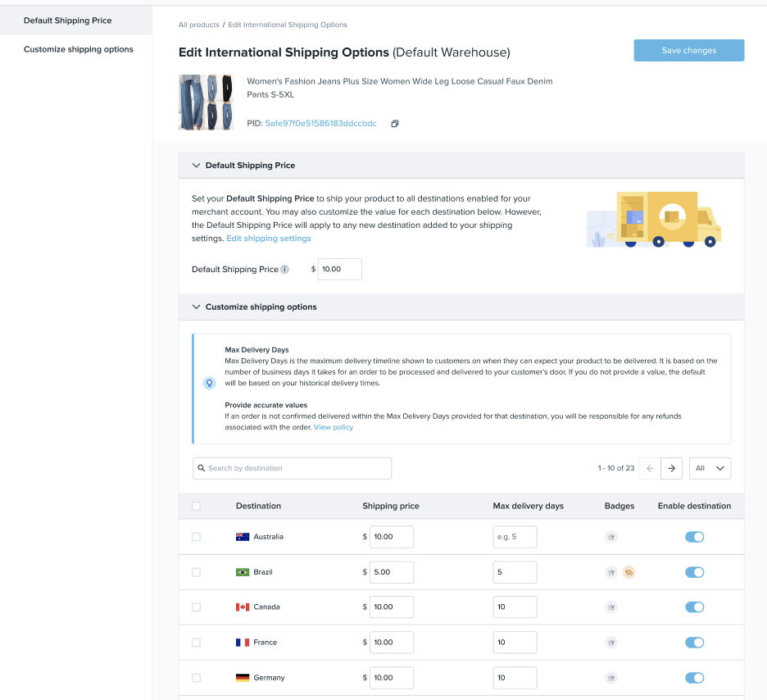Click the badge icon in the Canada row
This screenshot has width=767, height=700.
click(x=610, y=607)
